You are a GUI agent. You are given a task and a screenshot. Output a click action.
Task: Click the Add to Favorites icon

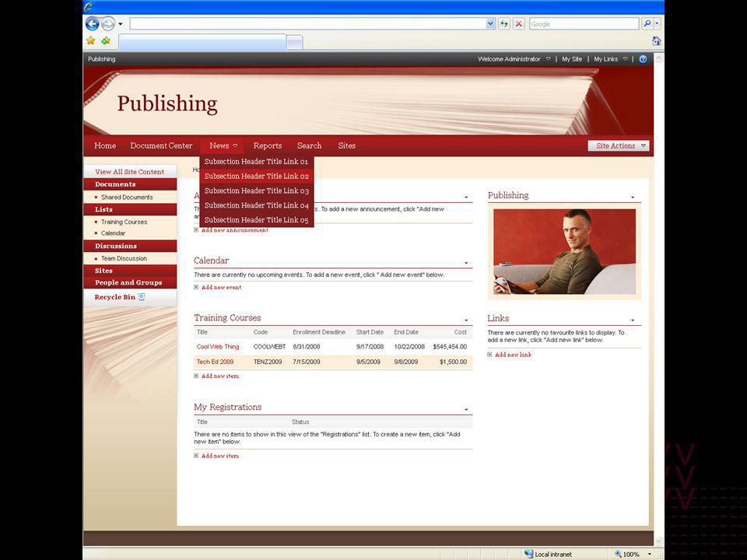tap(106, 41)
